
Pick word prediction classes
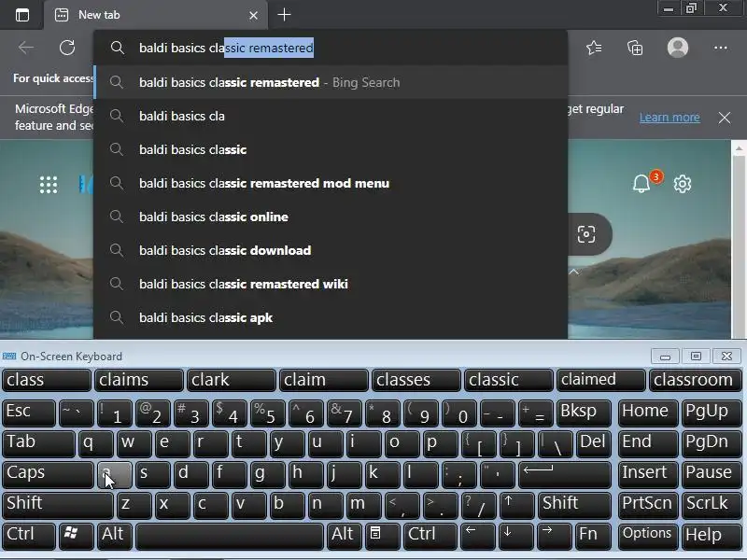pyautogui.click(x=416, y=381)
